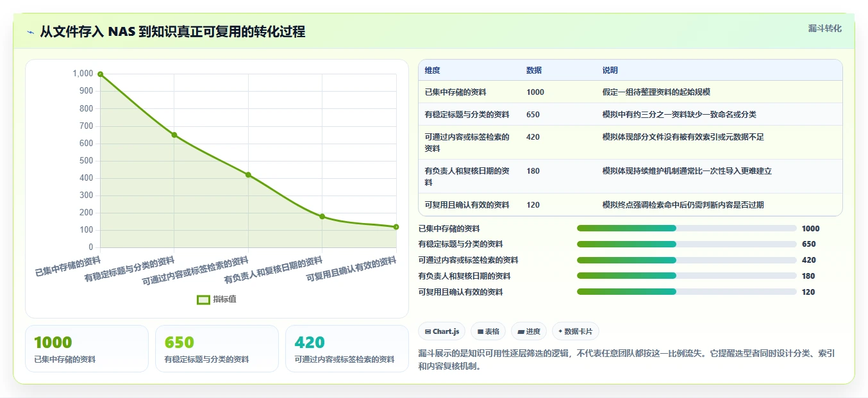Click the value 1000 beside the progress bar
Screen dimensions: 868x398
[x=811, y=229]
